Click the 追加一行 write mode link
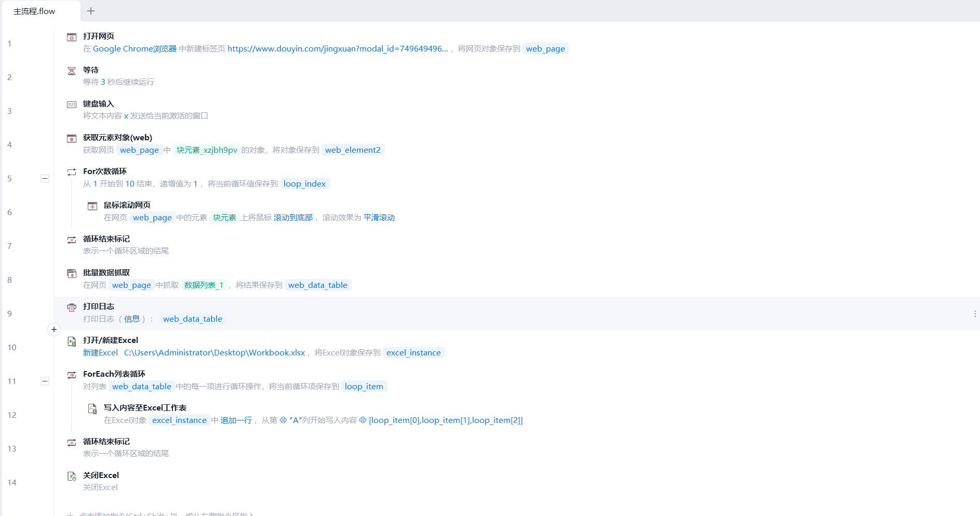The image size is (980, 516). [x=236, y=420]
